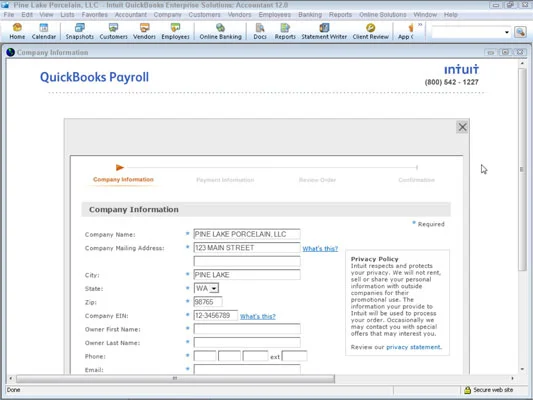
Task: Open the privacy statement link
Action: (x=413, y=347)
